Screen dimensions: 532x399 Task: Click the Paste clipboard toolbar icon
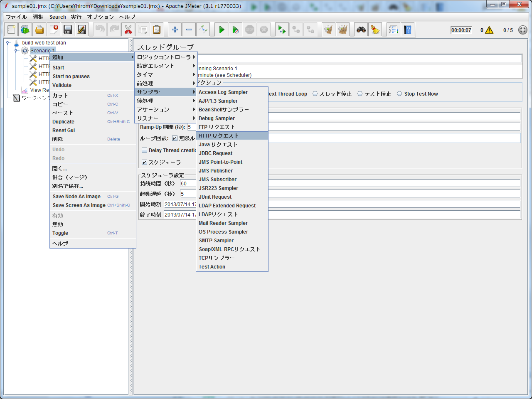click(x=156, y=30)
